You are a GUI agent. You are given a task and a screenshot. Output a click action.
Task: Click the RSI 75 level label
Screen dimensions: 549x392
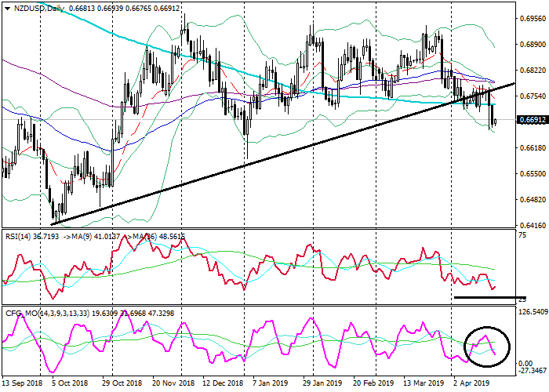point(522,234)
